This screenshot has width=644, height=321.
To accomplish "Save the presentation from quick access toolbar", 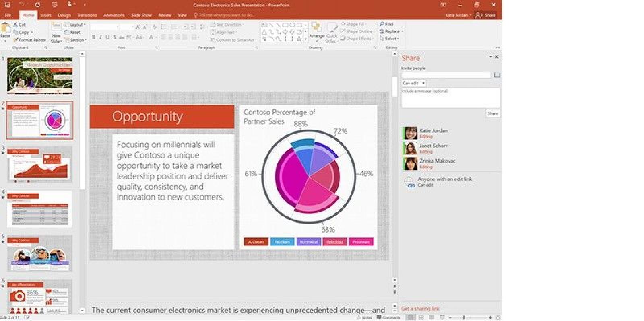I will [x=7, y=5].
